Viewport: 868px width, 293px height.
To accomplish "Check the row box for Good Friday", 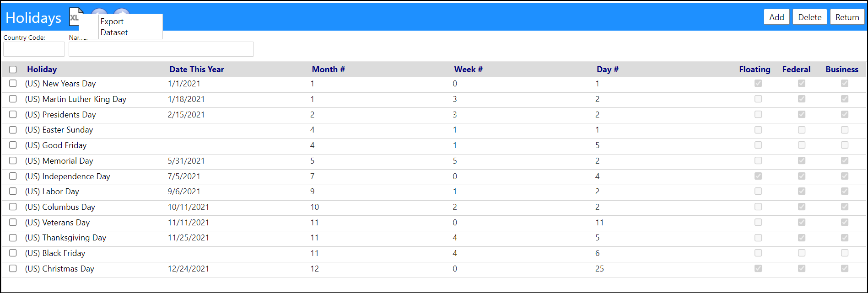I will click(13, 145).
